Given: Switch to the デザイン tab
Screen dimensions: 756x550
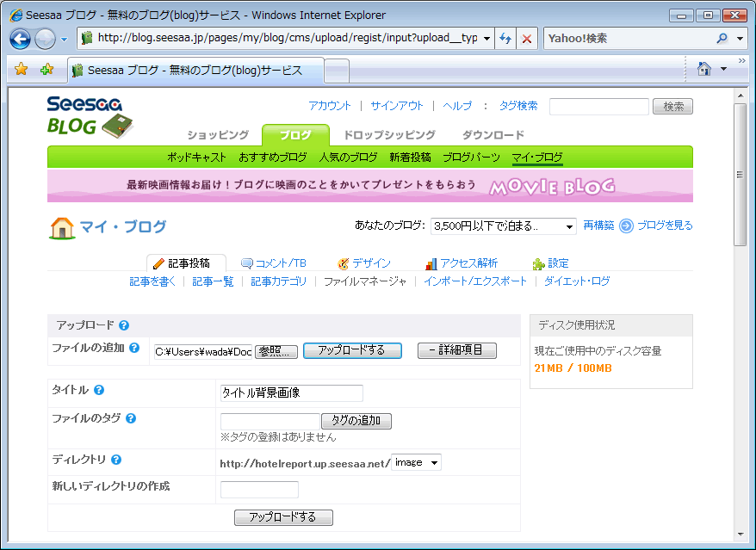Looking at the screenshot, I should pos(364,263).
